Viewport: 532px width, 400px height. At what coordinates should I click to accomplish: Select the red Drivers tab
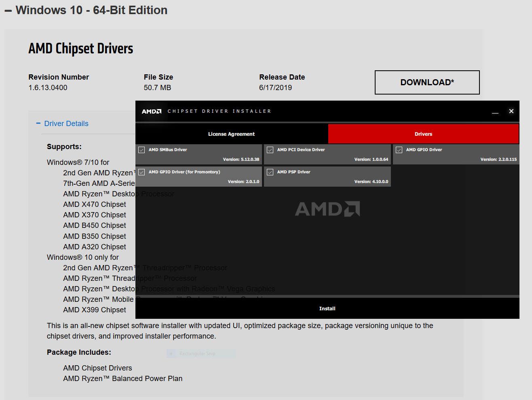423,134
